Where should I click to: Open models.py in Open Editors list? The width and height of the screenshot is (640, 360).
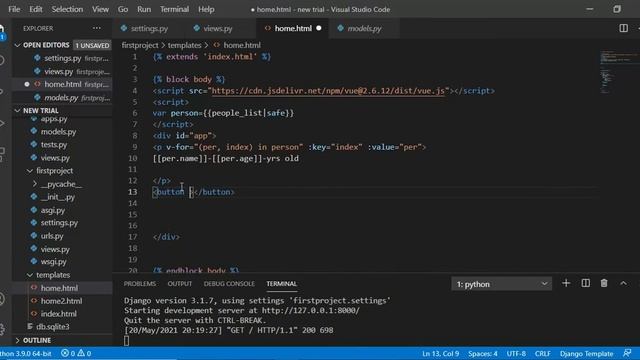(x=62, y=98)
